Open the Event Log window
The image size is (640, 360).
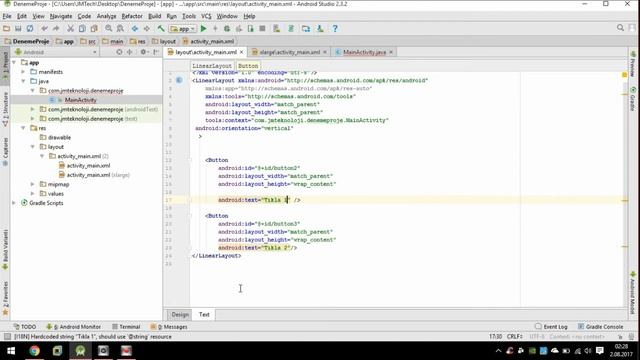pyautogui.click(x=551, y=327)
